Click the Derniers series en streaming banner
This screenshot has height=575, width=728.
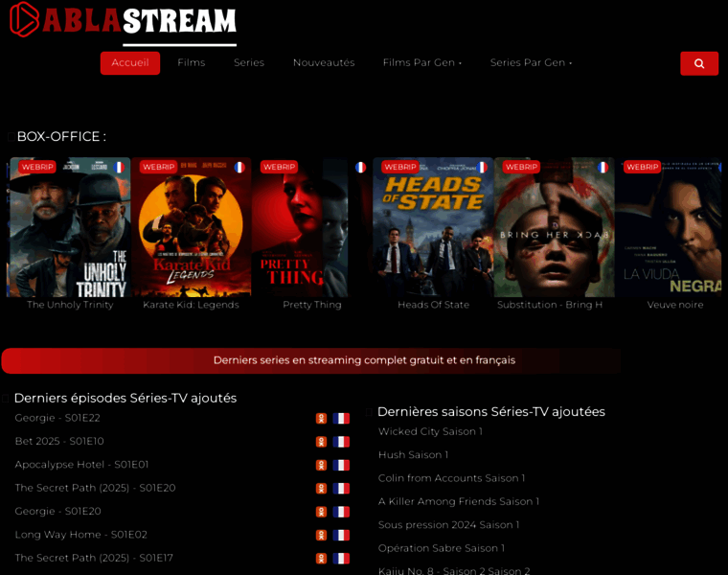coord(311,360)
